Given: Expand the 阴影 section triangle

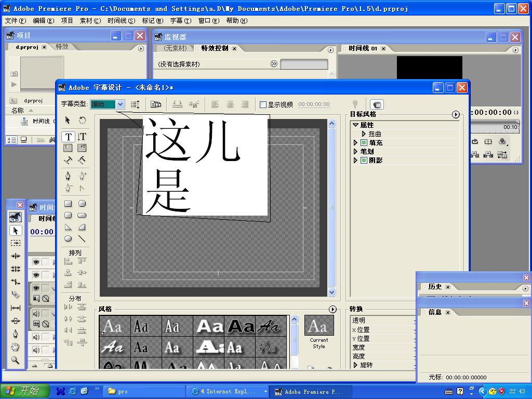Looking at the screenshot, I should [x=355, y=160].
